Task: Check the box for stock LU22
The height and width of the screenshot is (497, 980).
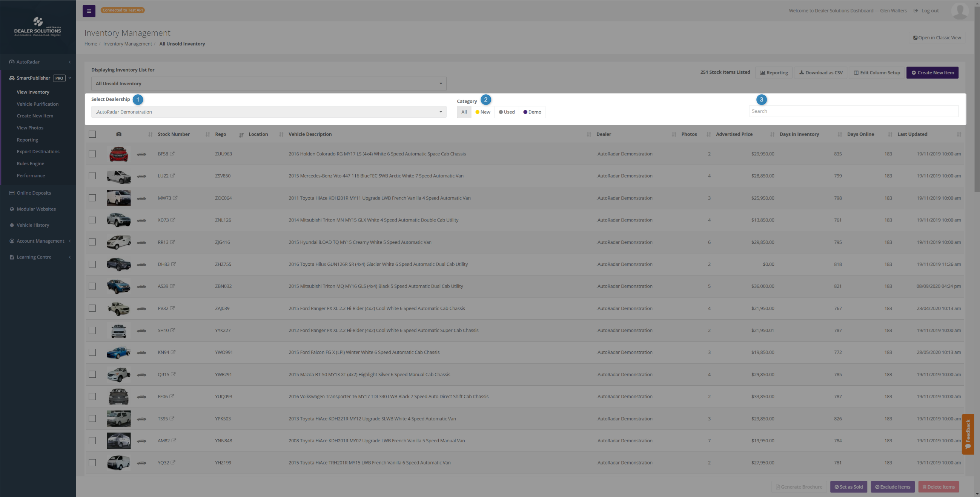Action: click(x=92, y=176)
